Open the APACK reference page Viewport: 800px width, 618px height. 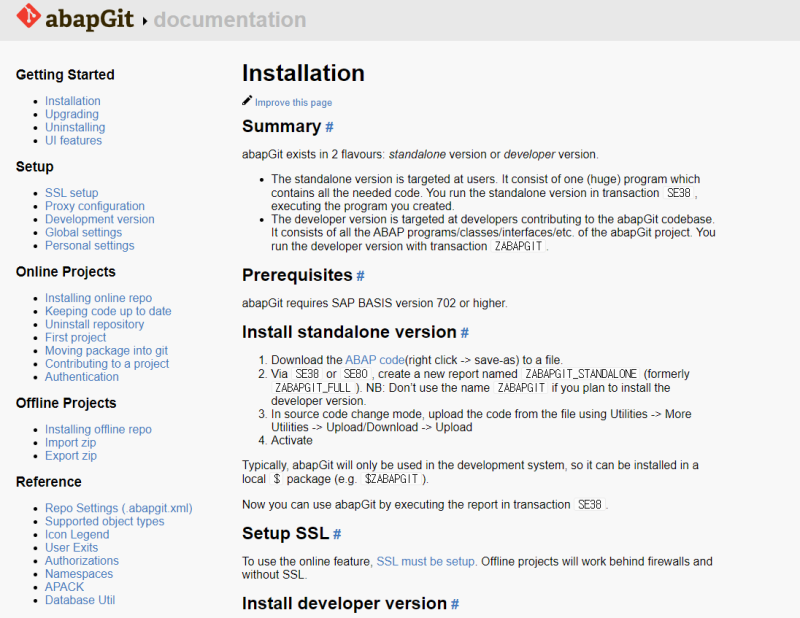64,586
